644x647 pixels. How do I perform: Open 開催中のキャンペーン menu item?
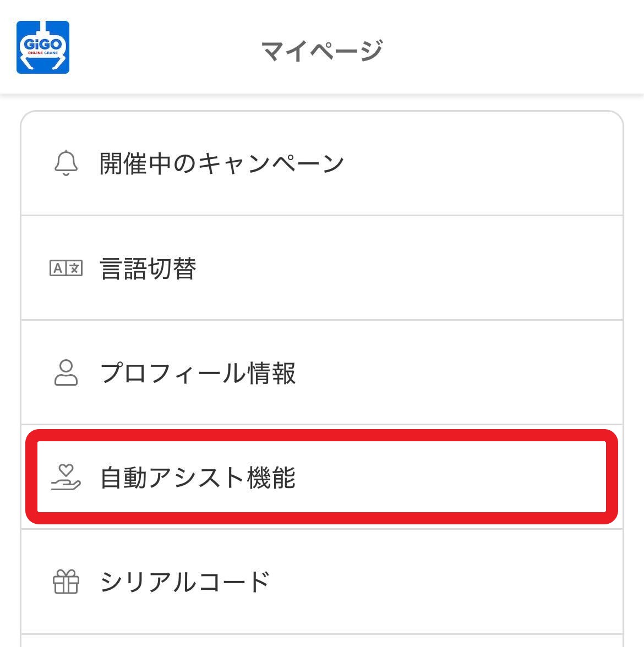point(221,163)
